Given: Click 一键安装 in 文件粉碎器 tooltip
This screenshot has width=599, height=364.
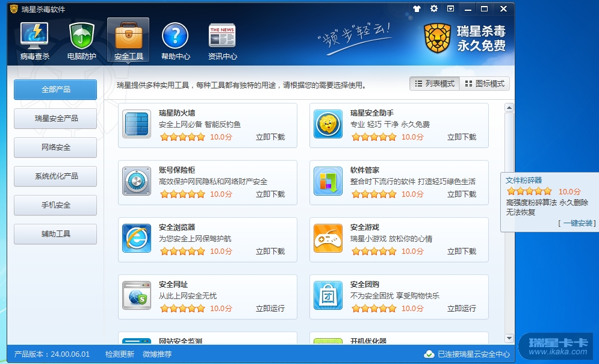Looking at the screenshot, I should coord(577,223).
